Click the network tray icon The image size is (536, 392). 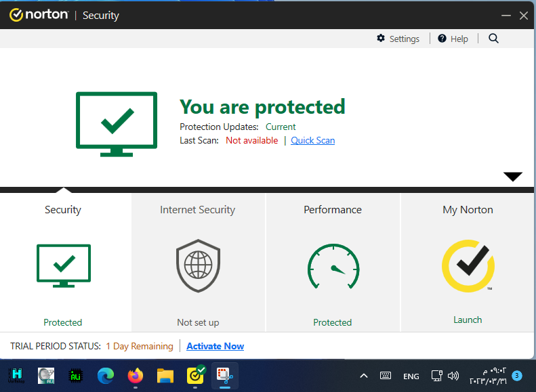pyautogui.click(x=437, y=376)
